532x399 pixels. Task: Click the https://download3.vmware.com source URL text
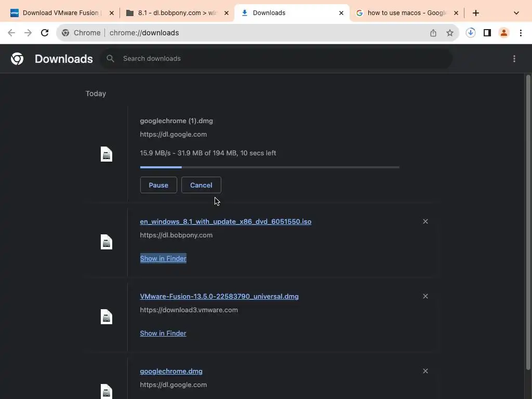(189, 310)
